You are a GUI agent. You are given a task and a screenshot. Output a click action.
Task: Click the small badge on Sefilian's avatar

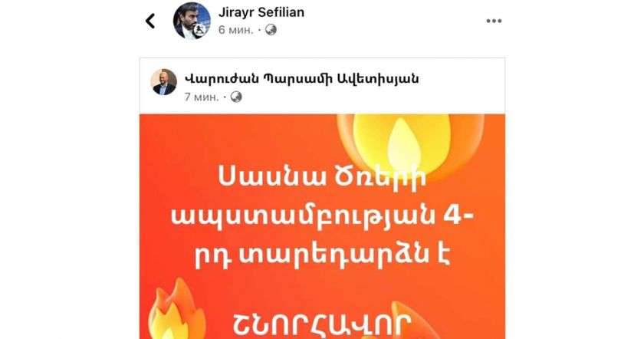202,30
